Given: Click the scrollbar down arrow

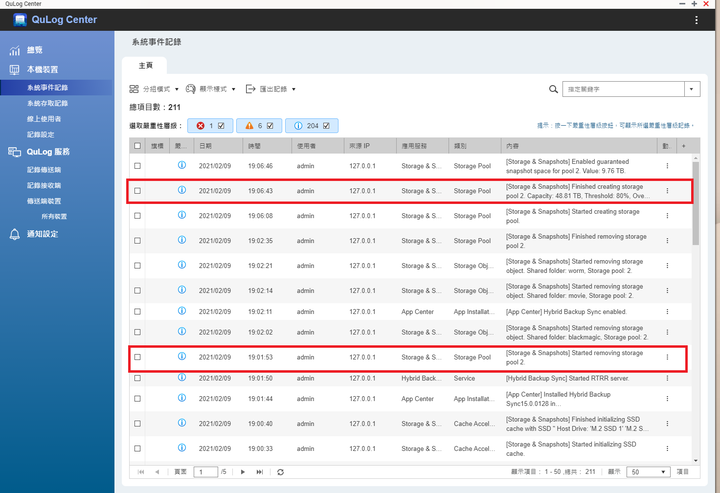Looking at the screenshot, I should [696, 460].
